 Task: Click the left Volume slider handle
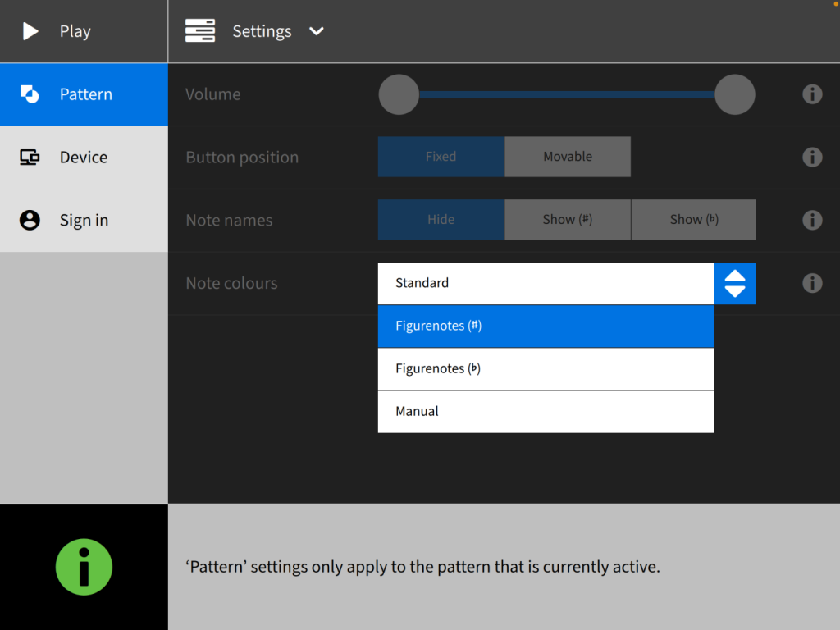[399, 94]
